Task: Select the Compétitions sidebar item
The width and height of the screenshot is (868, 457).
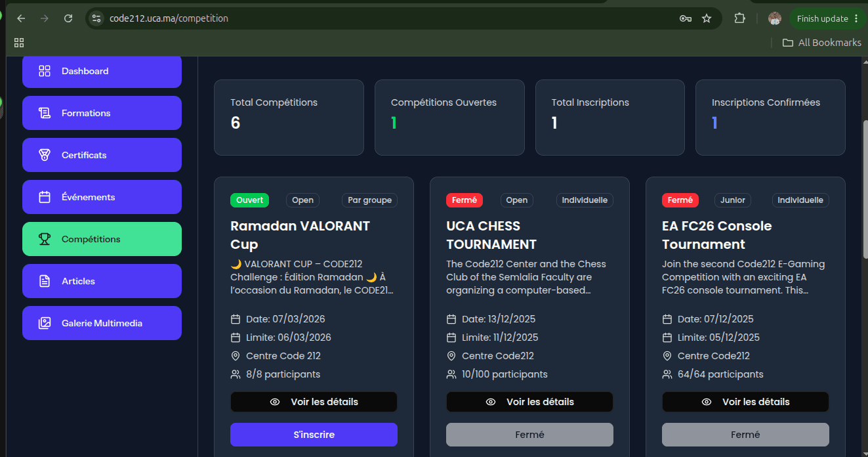Action: tap(102, 239)
